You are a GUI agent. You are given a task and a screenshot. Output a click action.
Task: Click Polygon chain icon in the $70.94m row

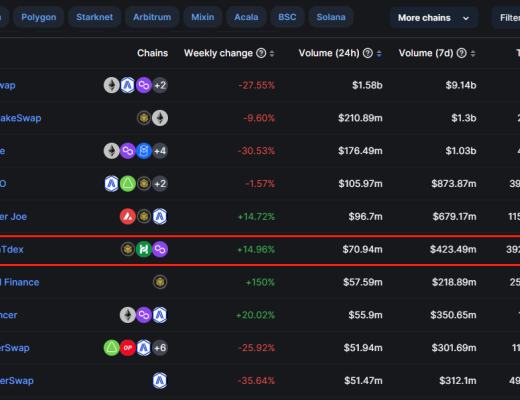pos(160,249)
